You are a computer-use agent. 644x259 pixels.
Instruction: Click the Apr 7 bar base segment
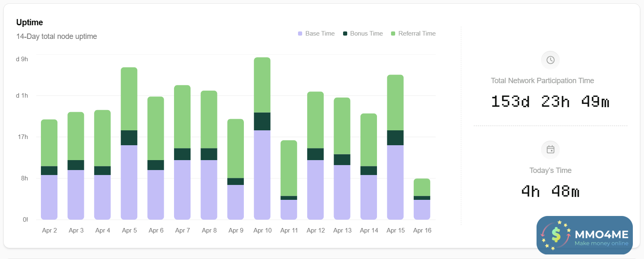(182, 190)
